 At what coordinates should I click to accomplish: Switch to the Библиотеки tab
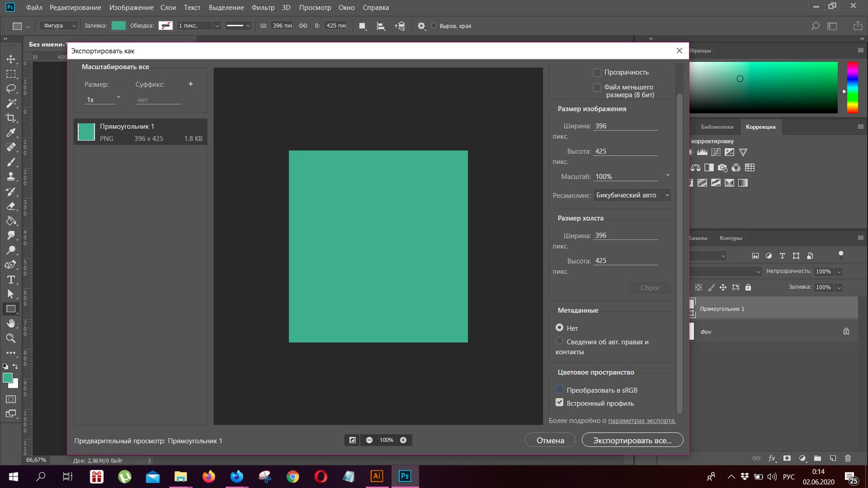coord(717,127)
